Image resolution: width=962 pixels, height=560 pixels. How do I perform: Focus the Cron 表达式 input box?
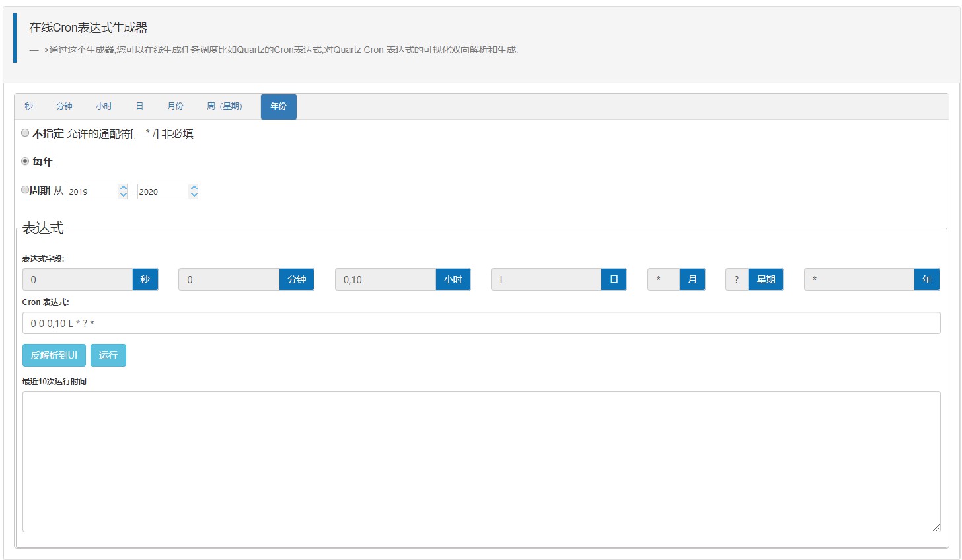(x=481, y=323)
